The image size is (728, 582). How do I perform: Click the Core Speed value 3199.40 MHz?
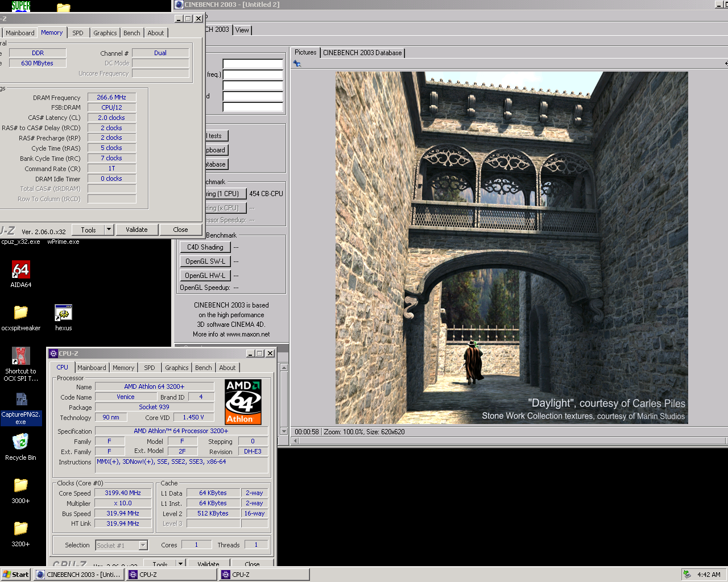click(123, 493)
